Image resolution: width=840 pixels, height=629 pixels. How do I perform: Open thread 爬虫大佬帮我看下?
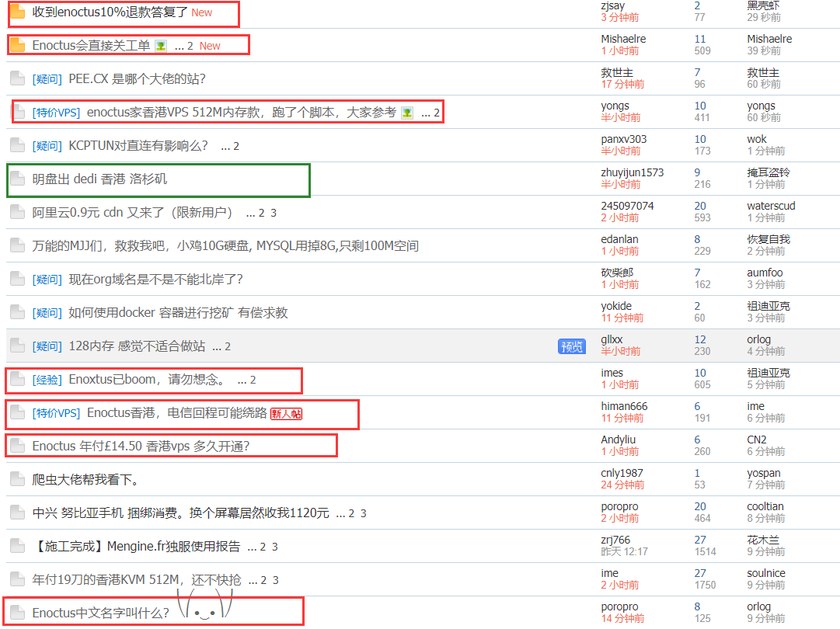click(85, 480)
